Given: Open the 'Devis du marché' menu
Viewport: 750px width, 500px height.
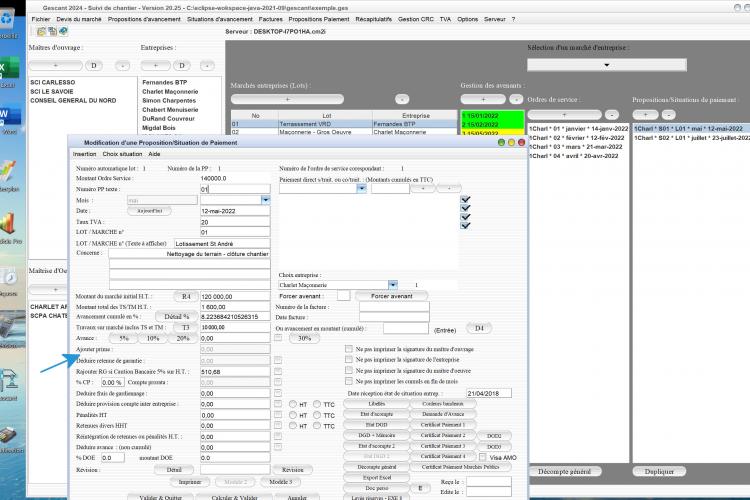Looking at the screenshot, I should [79, 19].
